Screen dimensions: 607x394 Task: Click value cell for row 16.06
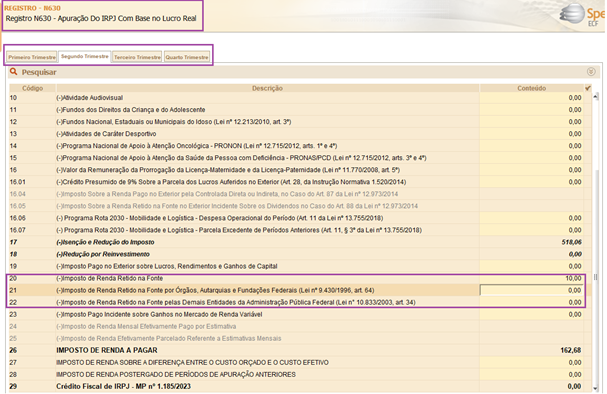[532, 218]
